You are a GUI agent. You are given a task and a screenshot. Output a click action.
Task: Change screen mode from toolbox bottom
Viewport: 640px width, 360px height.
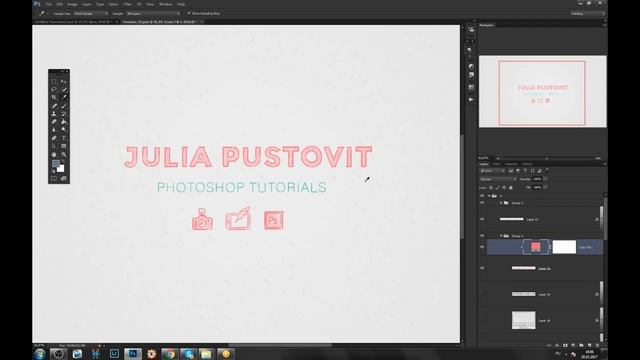click(x=64, y=178)
